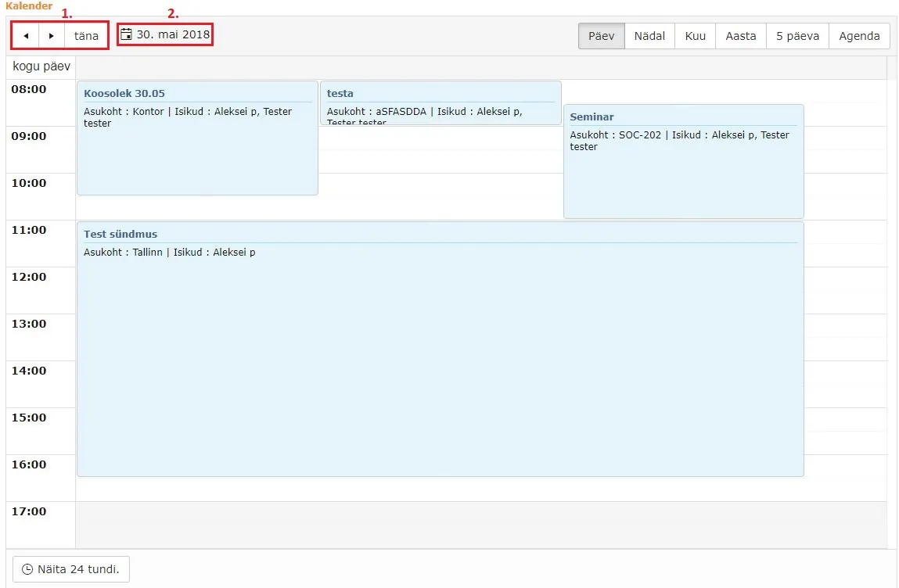The width and height of the screenshot is (899, 588).
Task: Select the 08:00 time label
Action: pyautogui.click(x=29, y=89)
